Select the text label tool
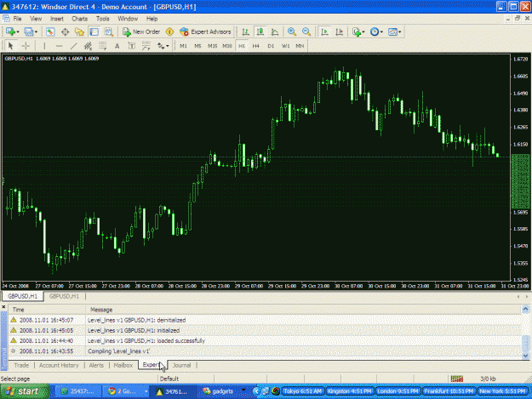532x399 pixels. click(x=132, y=46)
